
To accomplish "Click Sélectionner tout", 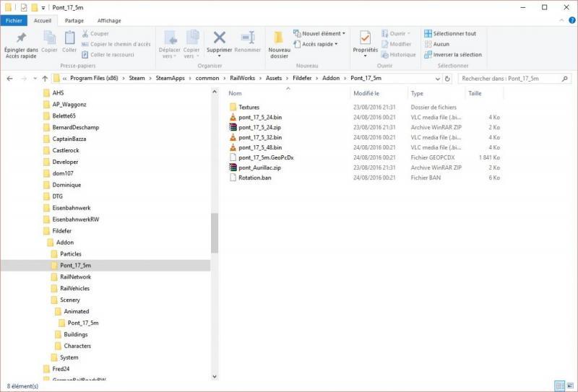I will coord(450,33).
